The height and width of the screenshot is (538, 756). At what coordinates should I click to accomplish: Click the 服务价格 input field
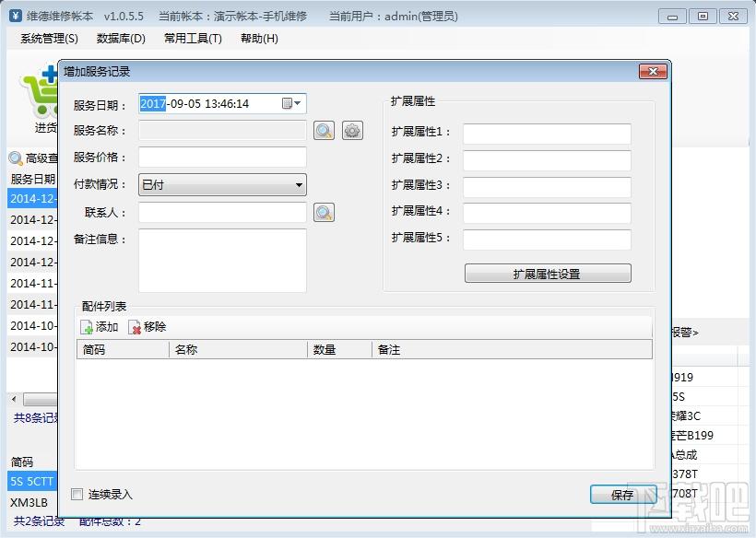point(222,157)
